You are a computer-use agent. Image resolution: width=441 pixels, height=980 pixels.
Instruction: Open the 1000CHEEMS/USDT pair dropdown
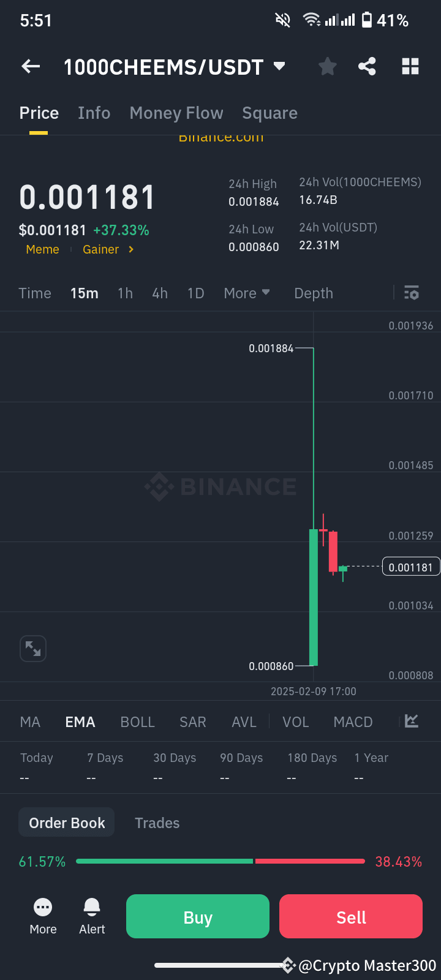pyautogui.click(x=279, y=67)
